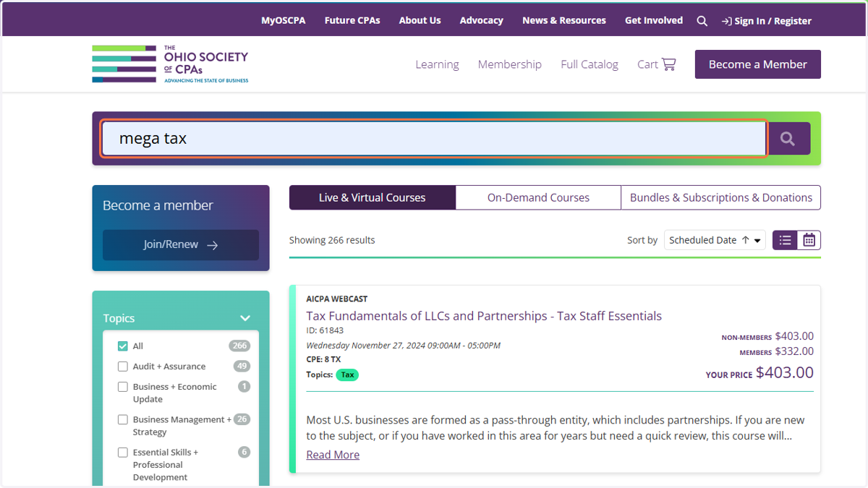Click Read More on course description
This screenshot has height=488, width=868.
(x=333, y=455)
